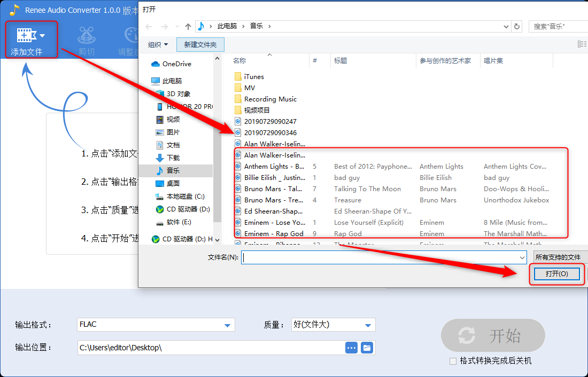Viewport: 588px width, 377px height.
Task: Browse for output location with ellipsis button
Action: (351, 348)
